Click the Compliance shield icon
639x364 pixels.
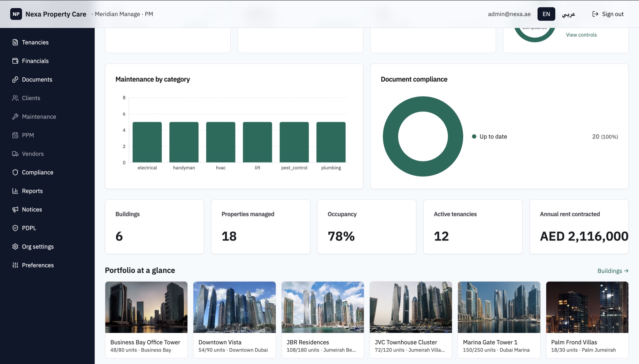pos(15,172)
